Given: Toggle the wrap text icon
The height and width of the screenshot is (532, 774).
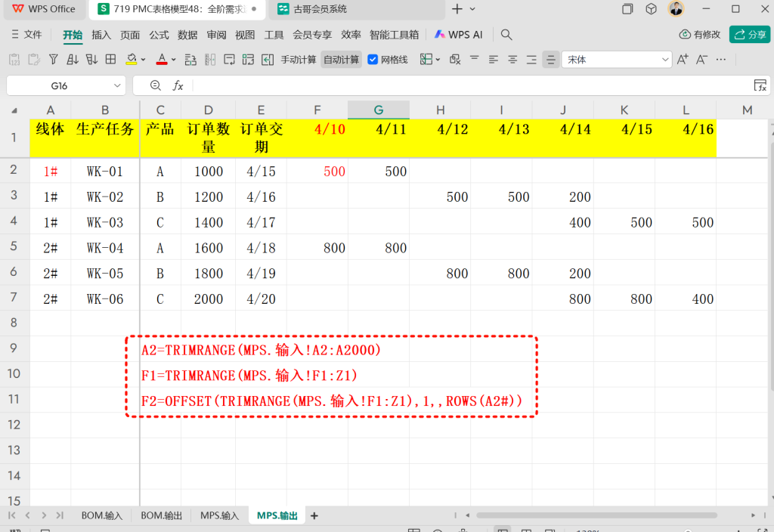Looking at the screenshot, I should [229, 60].
